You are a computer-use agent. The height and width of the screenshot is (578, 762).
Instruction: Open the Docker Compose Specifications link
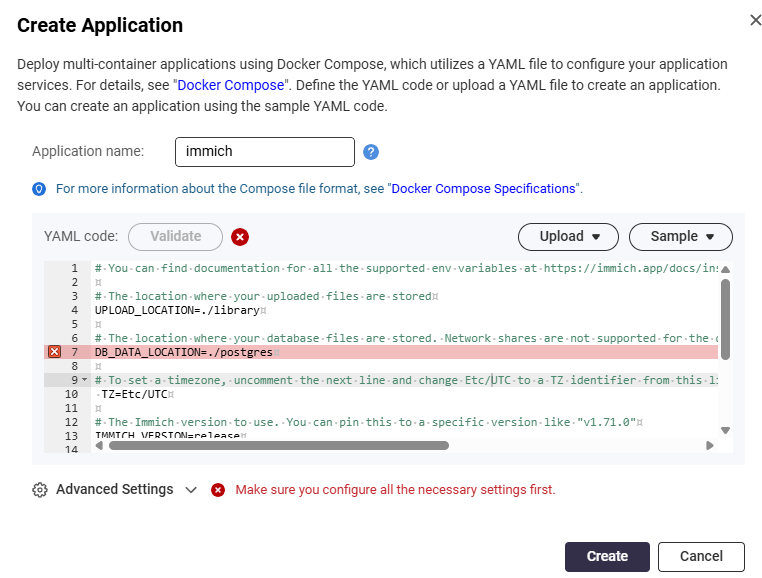click(483, 189)
